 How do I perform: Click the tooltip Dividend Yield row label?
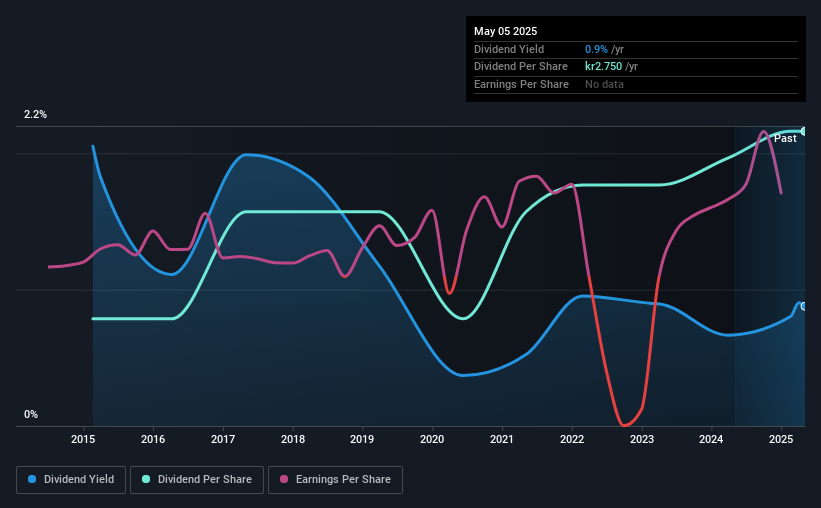(509, 49)
